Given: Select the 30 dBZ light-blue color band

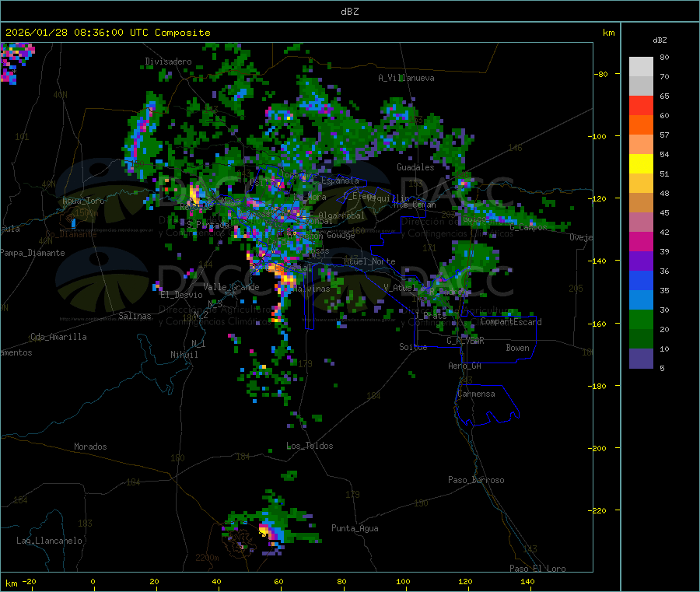Looking at the screenshot, I should click(641, 300).
